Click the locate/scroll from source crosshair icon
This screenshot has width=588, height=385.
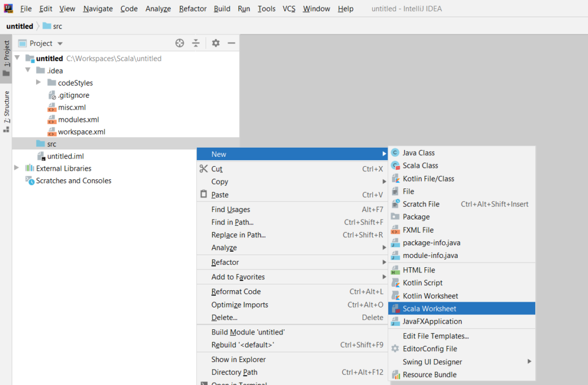coord(180,43)
